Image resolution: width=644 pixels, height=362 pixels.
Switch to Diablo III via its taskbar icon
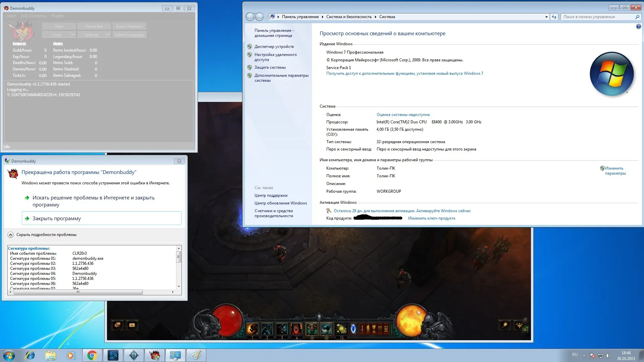pyautogui.click(x=134, y=355)
